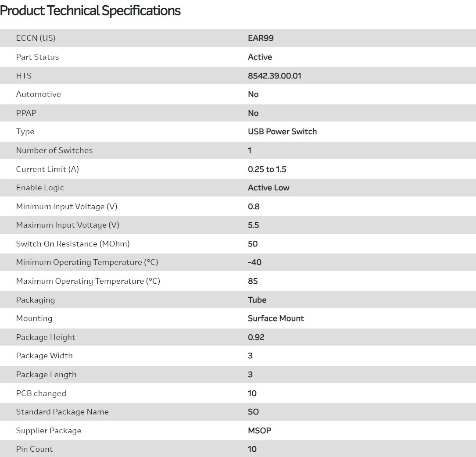
Task: Click the Minimum Input Voltage (V) label
Action: click(67, 207)
